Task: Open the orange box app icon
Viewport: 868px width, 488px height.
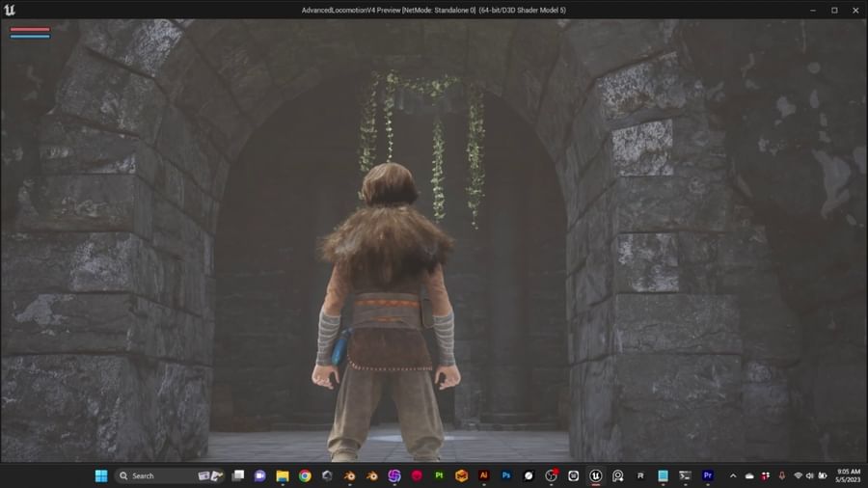Action: pos(462,475)
